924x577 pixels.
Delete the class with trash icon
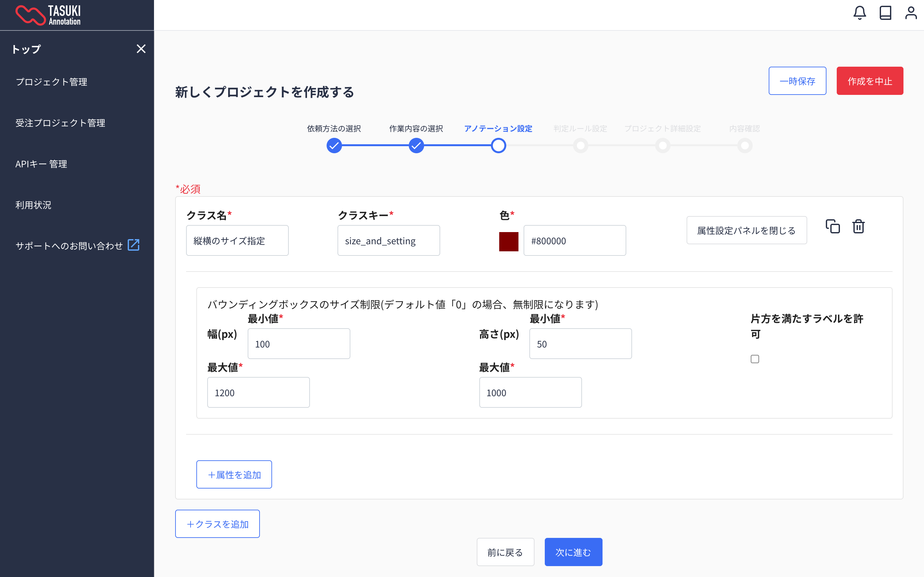point(858,226)
